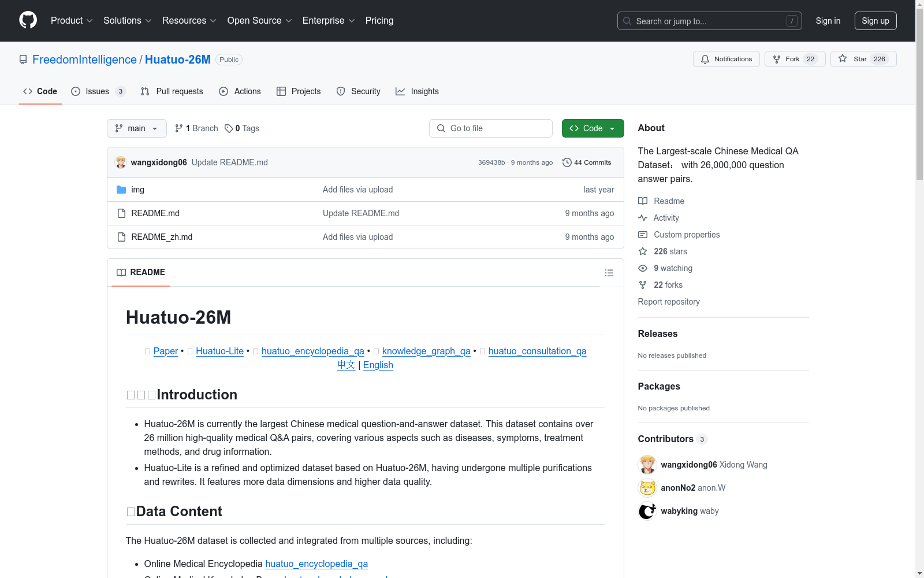This screenshot has height=578, width=924.
Task: Open huatuo_encyclopedia_qa link under Data Content
Action: tap(316, 564)
